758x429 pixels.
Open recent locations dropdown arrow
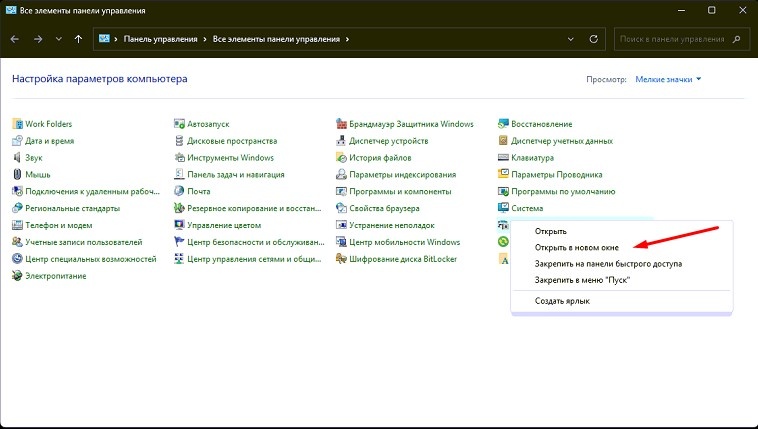coord(58,39)
